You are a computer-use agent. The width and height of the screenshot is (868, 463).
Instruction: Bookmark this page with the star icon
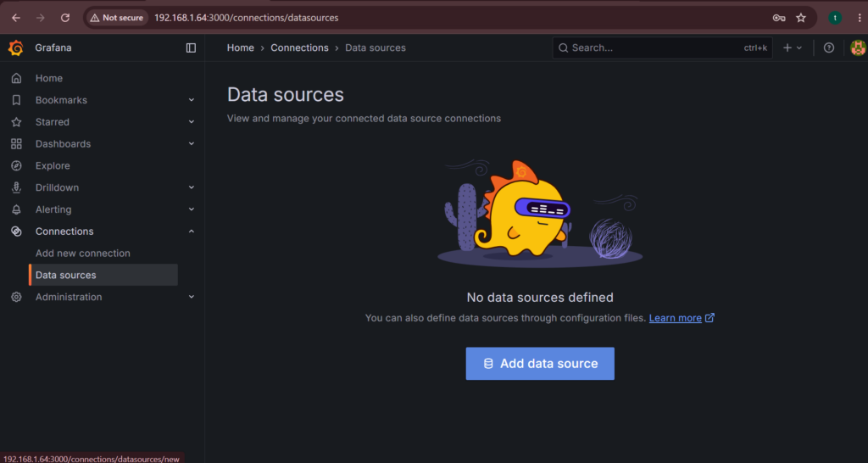point(801,18)
